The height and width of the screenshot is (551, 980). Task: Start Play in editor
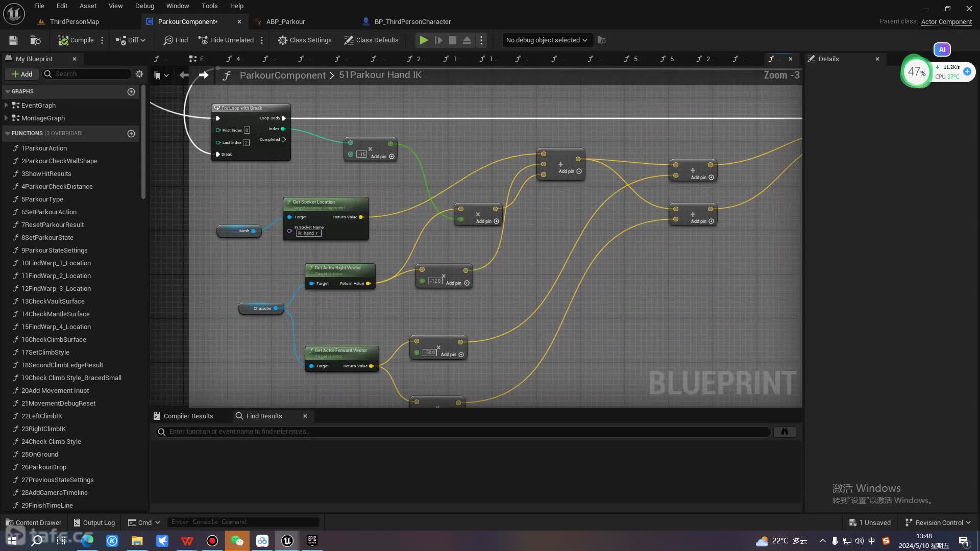pos(424,40)
